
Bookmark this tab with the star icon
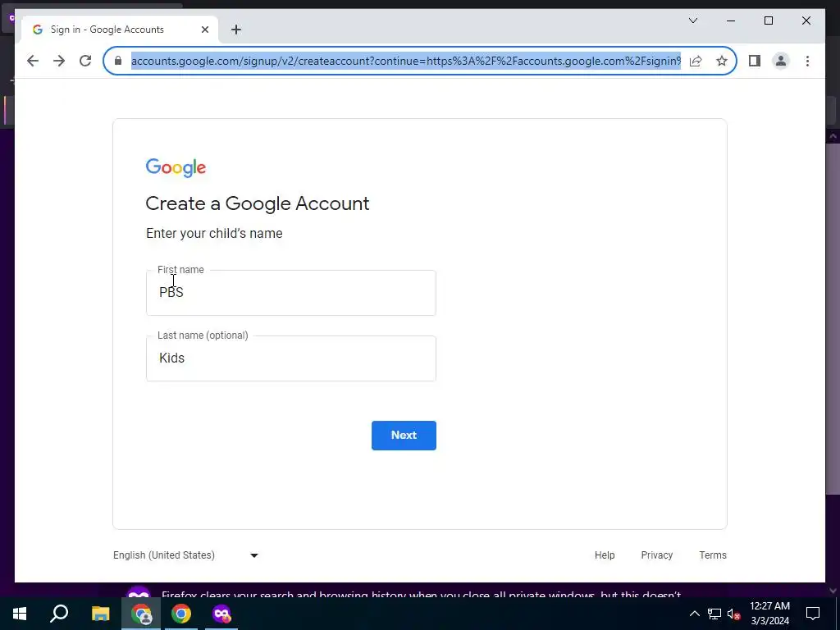click(x=722, y=61)
